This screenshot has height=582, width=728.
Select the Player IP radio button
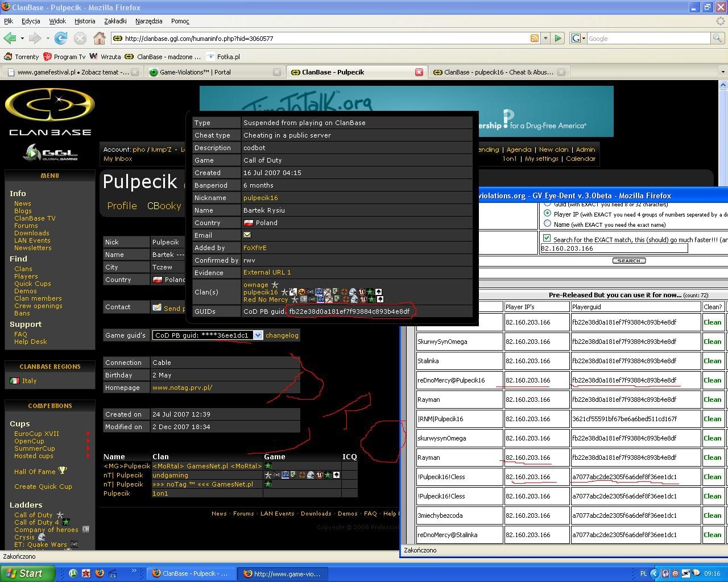548,214
